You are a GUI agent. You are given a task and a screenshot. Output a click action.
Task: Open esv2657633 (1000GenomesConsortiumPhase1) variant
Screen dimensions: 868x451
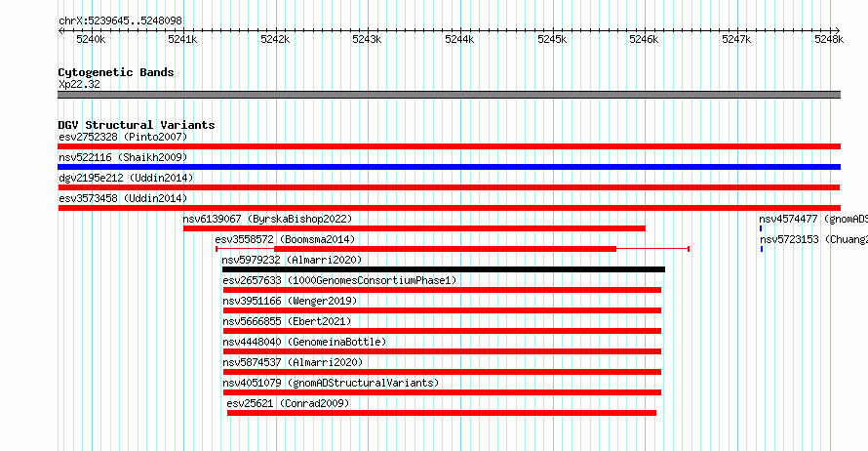click(x=340, y=280)
